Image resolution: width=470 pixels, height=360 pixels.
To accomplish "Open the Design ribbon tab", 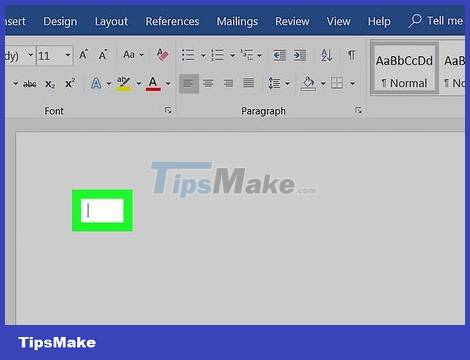I will 60,21.
